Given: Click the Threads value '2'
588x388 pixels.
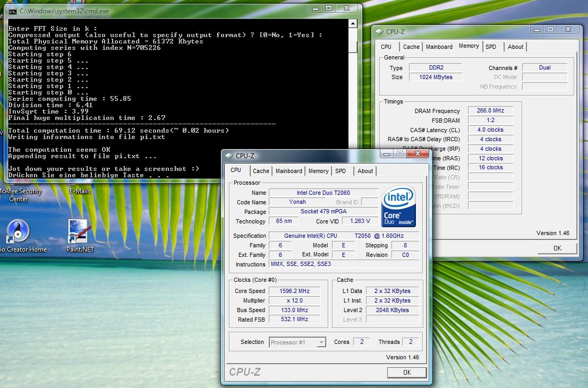Looking at the screenshot, I should coord(411,341).
